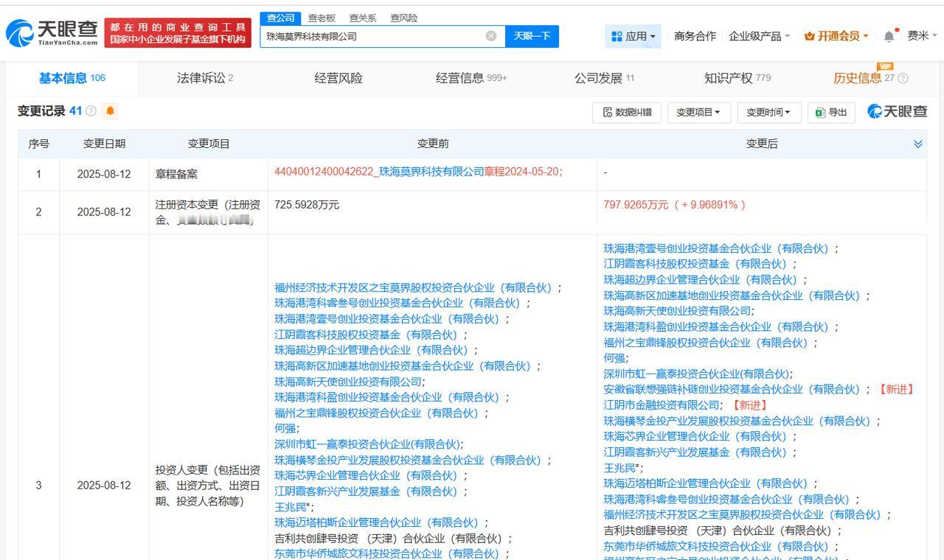Image resolution: width=944 pixels, height=560 pixels.
Task: Collapse table using the double chevron icon
Action: point(918,144)
